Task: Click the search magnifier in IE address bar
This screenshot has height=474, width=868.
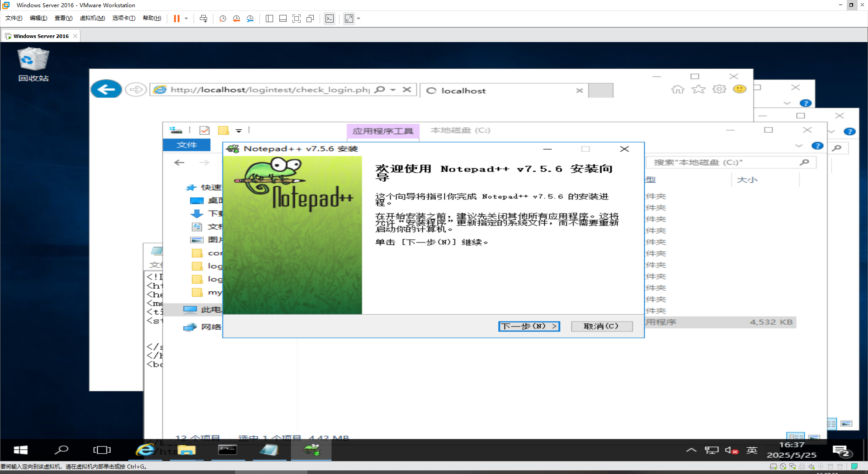Action: [x=380, y=90]
